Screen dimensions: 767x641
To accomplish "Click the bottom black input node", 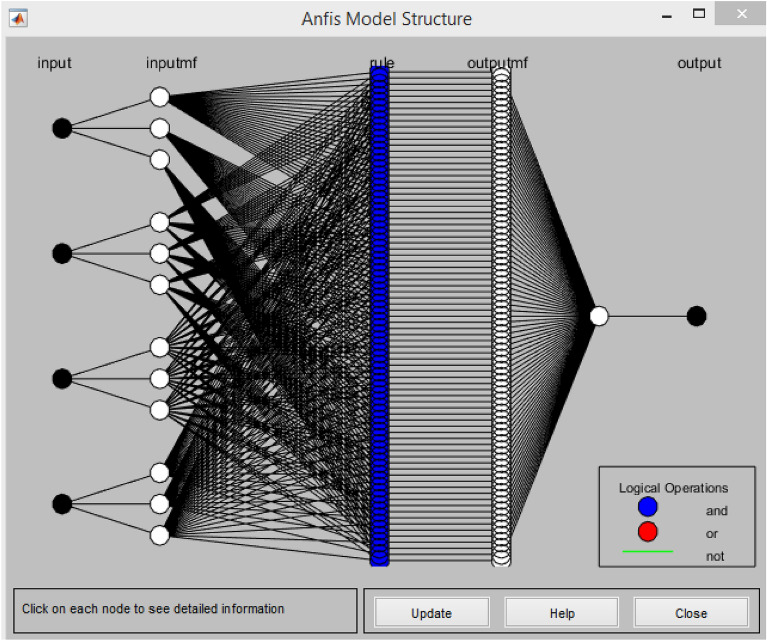I will point(62,503).
